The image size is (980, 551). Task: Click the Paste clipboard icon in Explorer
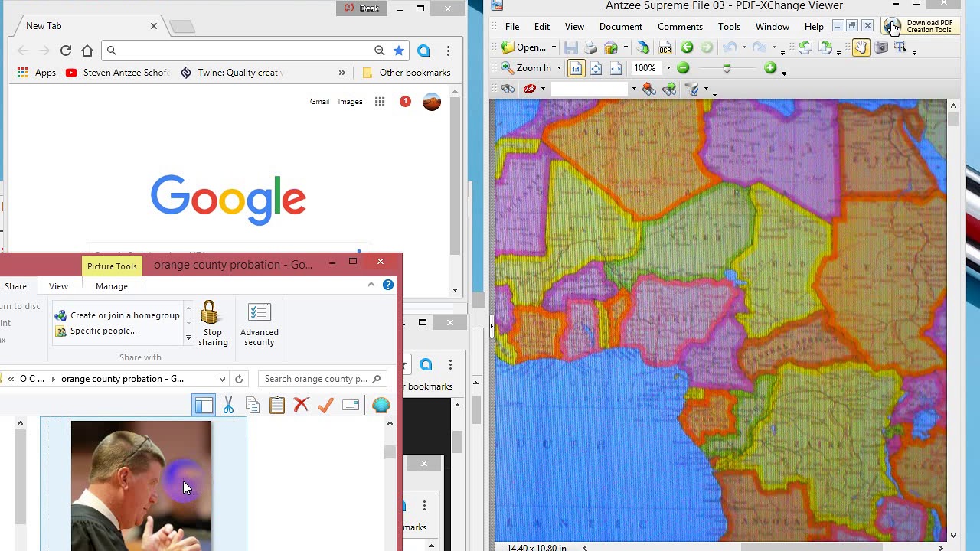tap(277, 406)
